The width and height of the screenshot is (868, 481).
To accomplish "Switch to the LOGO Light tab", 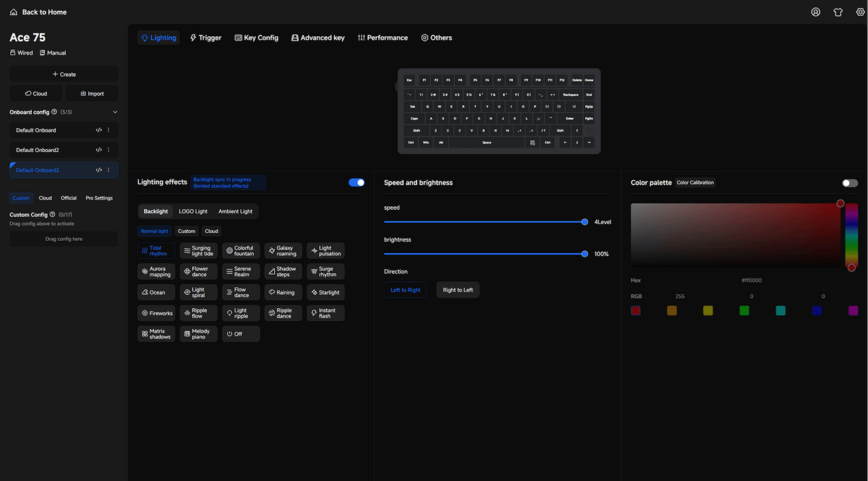I will coord(193,211).
